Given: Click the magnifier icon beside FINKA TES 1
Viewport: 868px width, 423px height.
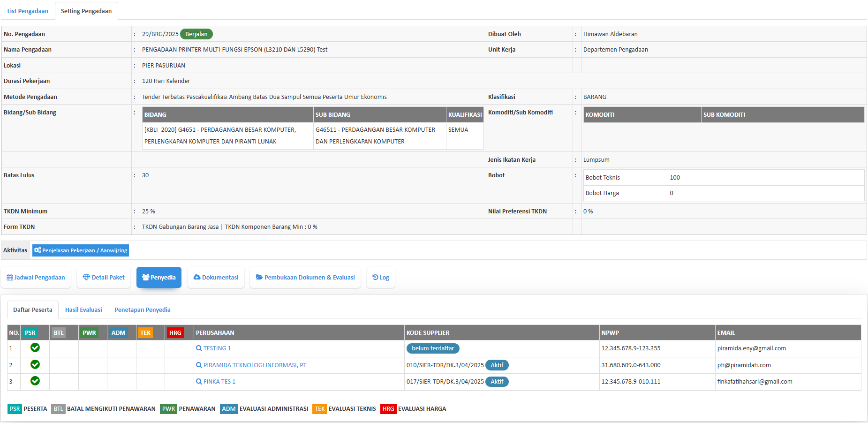Looking at the screenshot, I should (x=199, y=382).
